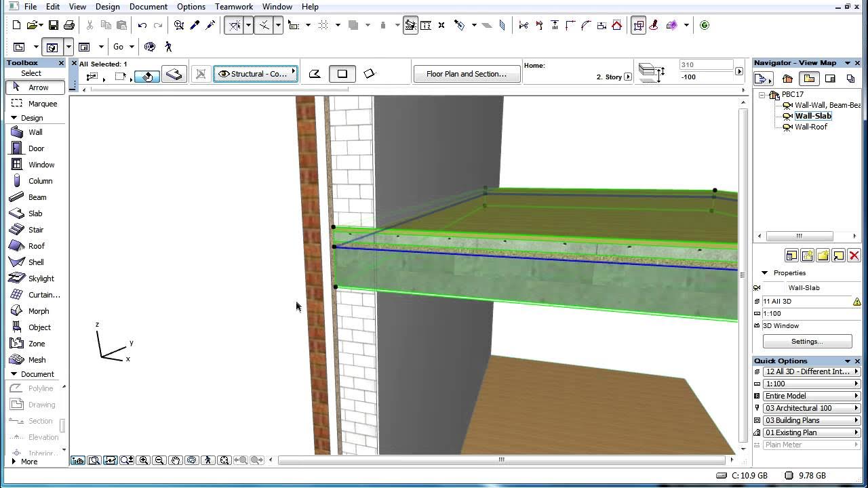Image resolution: width=868 pixels, height=488 pixels.
Task: Select the Wall tool in Toolbox
Action: point(35,132)
